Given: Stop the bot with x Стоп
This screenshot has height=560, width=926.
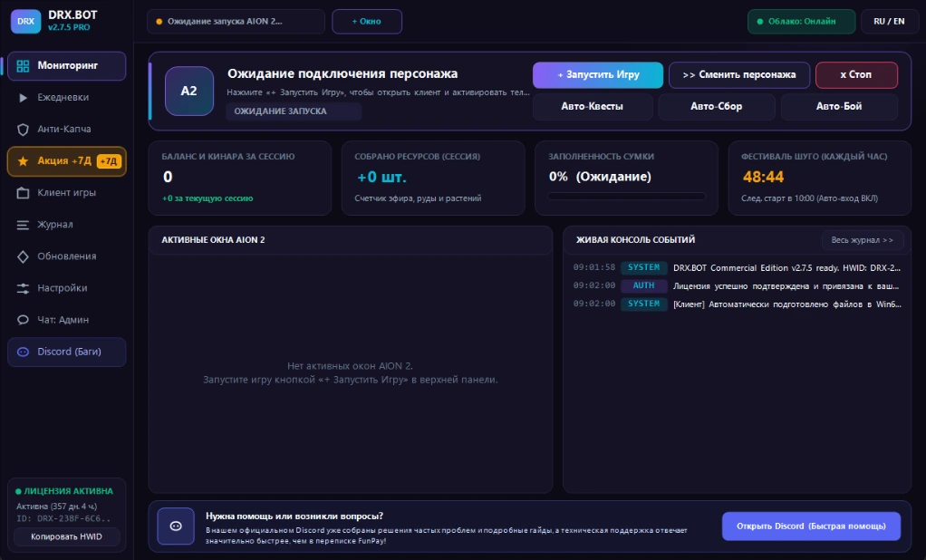Looking at the screenshot, I should [x=856, y=75].
